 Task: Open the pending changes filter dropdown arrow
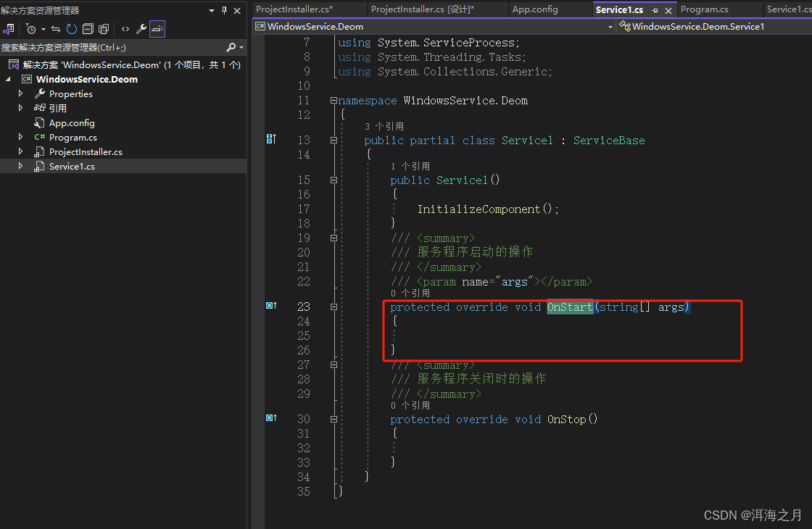pos(43,29)
